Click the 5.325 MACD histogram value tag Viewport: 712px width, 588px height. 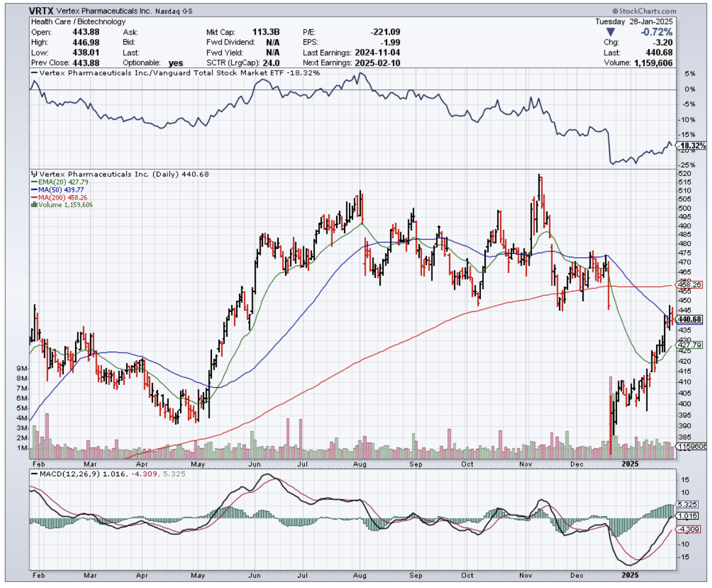tap(688, 505)
